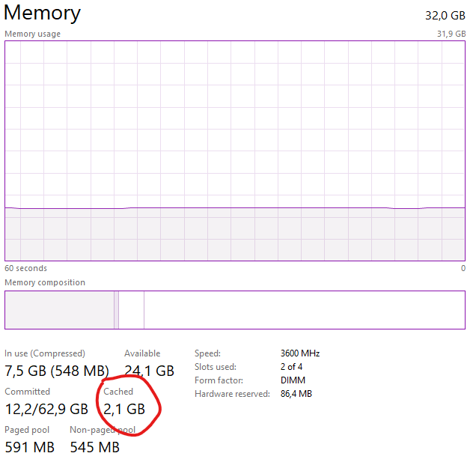Click the free segment of the composition bar
Image resolution: width=476 pixels, height=474 pixels.
click(303, 309)
